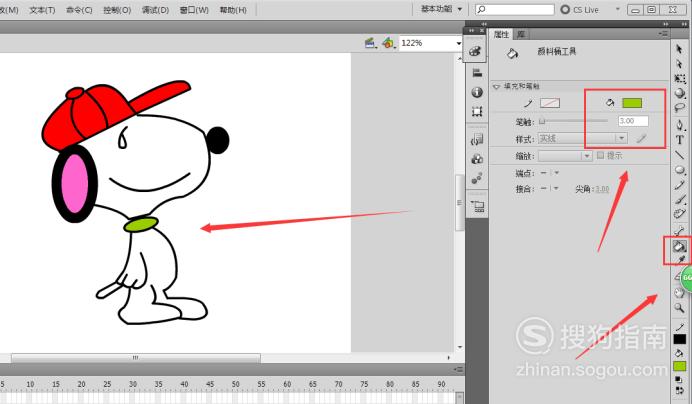Screen dimensions: 692x404
Task: Select the Paint Bucket tool
Action: pos(679,245)
